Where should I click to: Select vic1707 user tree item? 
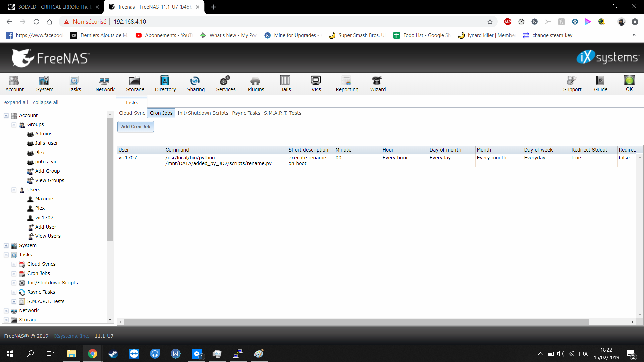click(x=44, y=218)
